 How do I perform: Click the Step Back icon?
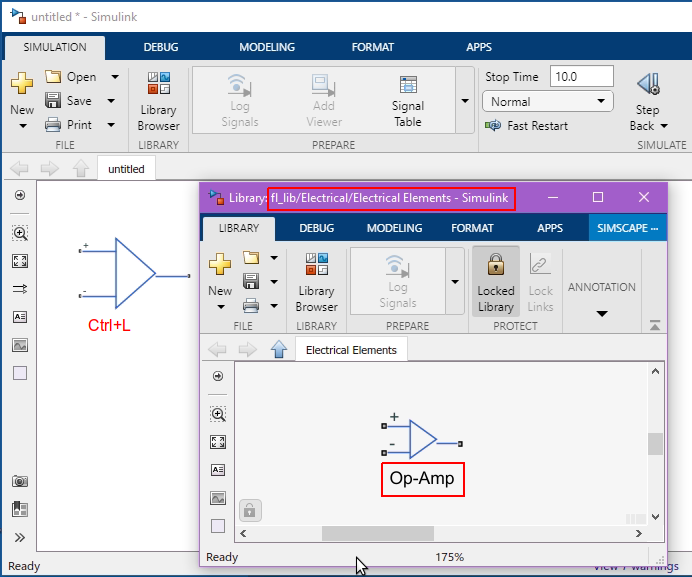pos(647,101)
